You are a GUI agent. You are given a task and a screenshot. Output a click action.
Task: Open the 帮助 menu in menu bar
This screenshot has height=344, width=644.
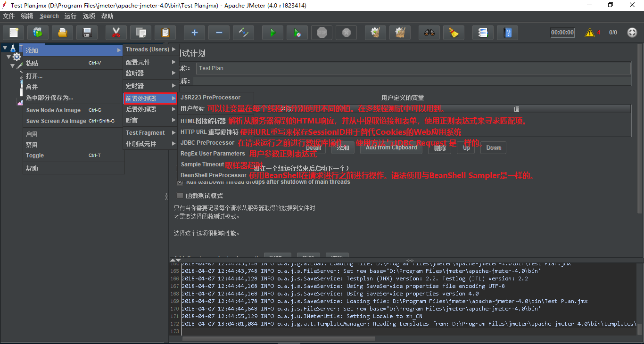point(107,16)
